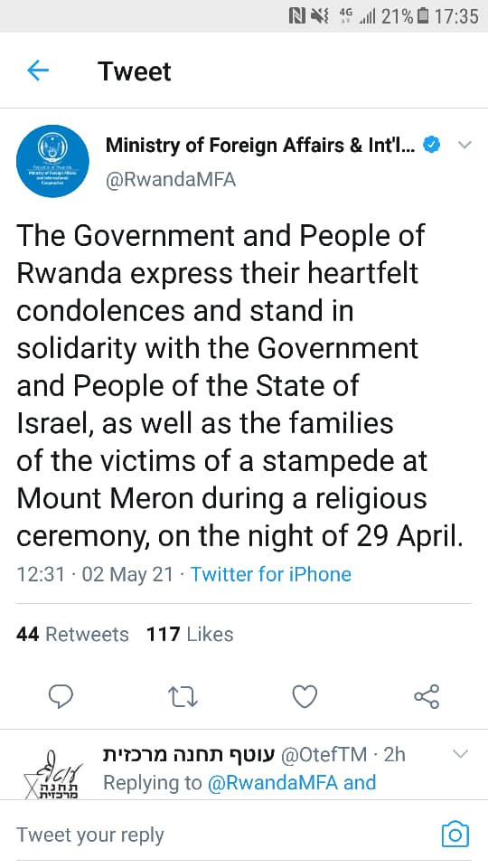View the 117 Likes list
The image size is (488, 868).
[x=190, y=634]
